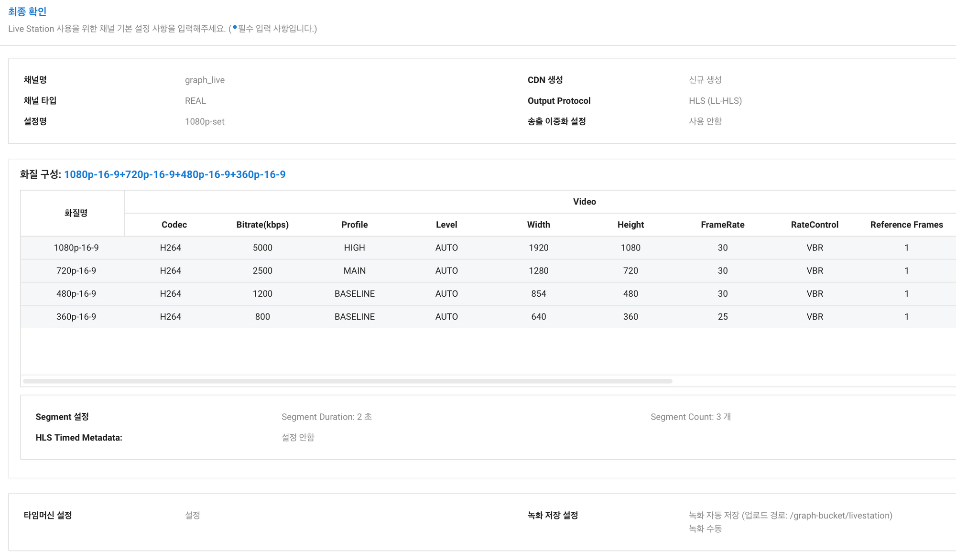Click the HLS (LL-HLS) output protocol value
The height and width of the screenshot is (560, 956).
click(x=715, y=101)
